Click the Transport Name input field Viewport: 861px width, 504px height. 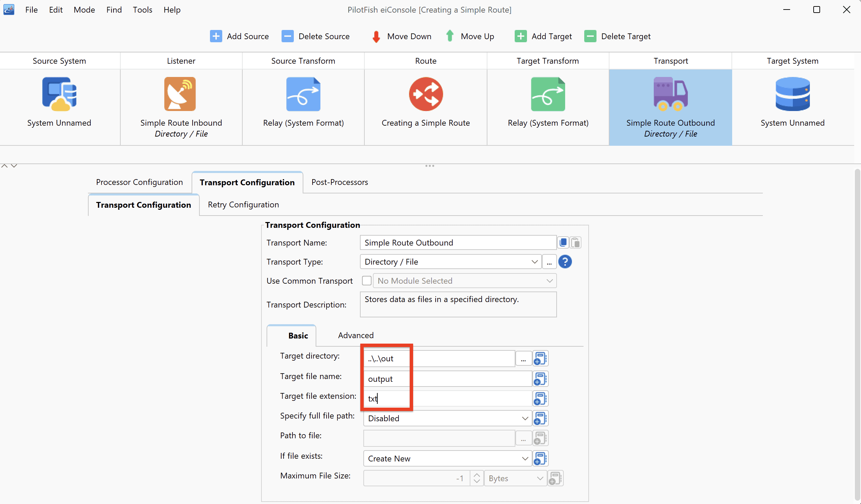(458, 243)
